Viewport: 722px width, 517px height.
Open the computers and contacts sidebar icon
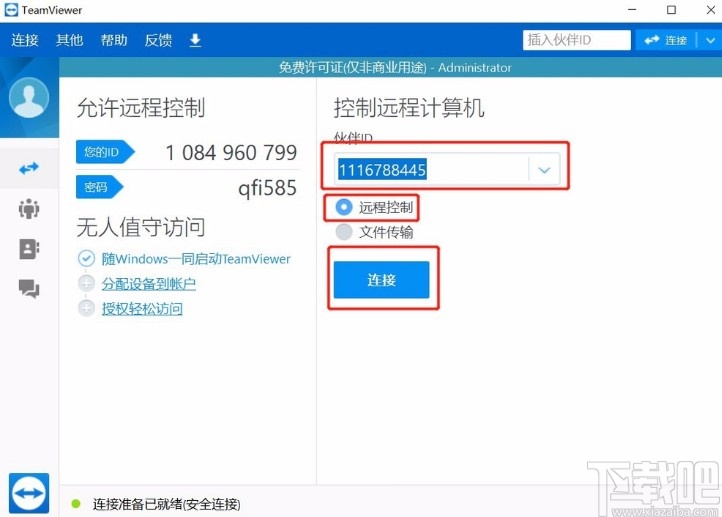point(29,249)
